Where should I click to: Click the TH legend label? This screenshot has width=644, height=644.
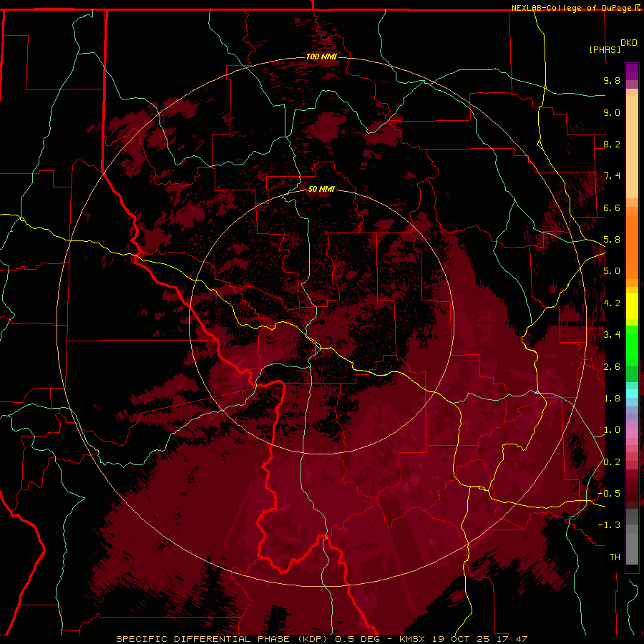(x=615, y=557)
